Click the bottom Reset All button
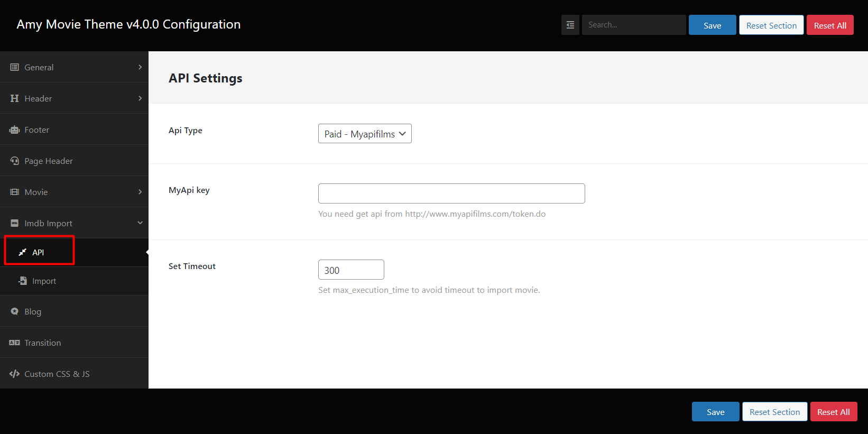 click(834, 412)
